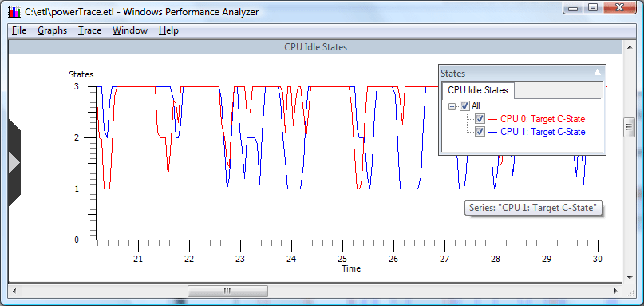Toggle the All checkbox in States legend
Viewport: 644px width, 306px height.
click(465, 106)
